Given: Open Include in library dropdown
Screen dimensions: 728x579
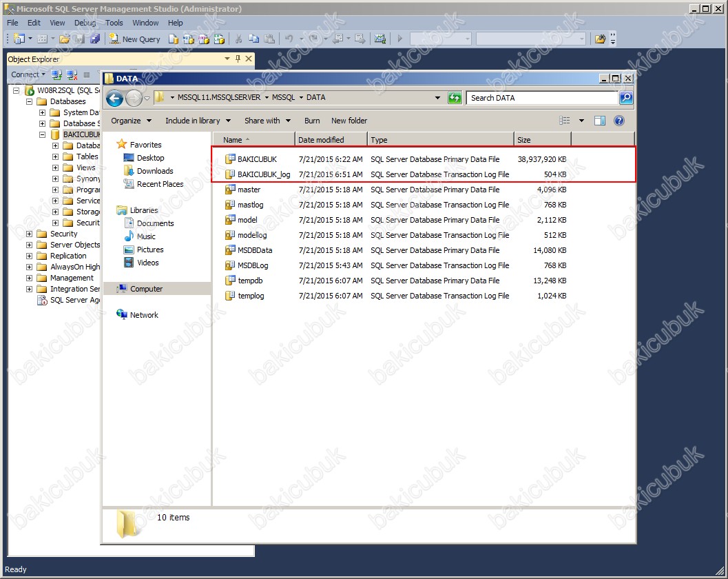Looking at the screenshot, I should 198,121.
